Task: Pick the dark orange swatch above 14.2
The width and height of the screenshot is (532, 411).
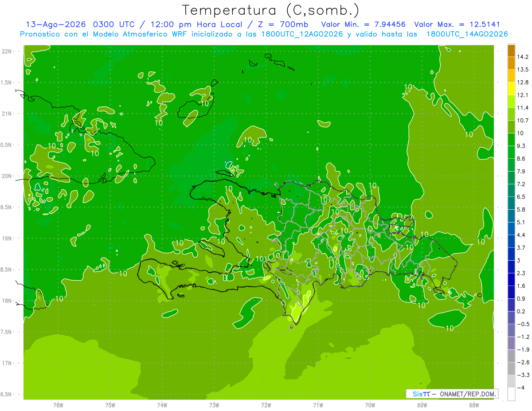Action: click(511, 51)
